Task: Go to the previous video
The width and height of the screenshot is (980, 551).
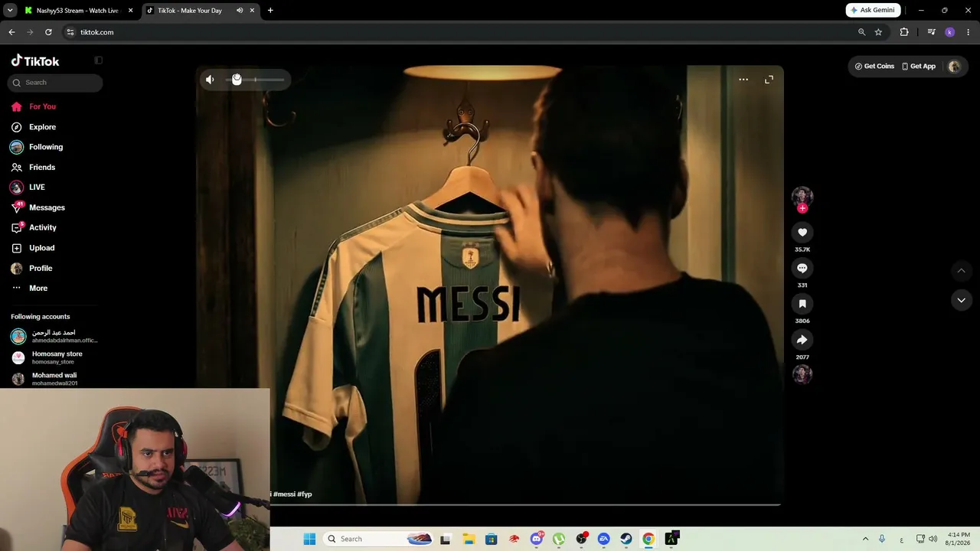Action: click(962, 270)
